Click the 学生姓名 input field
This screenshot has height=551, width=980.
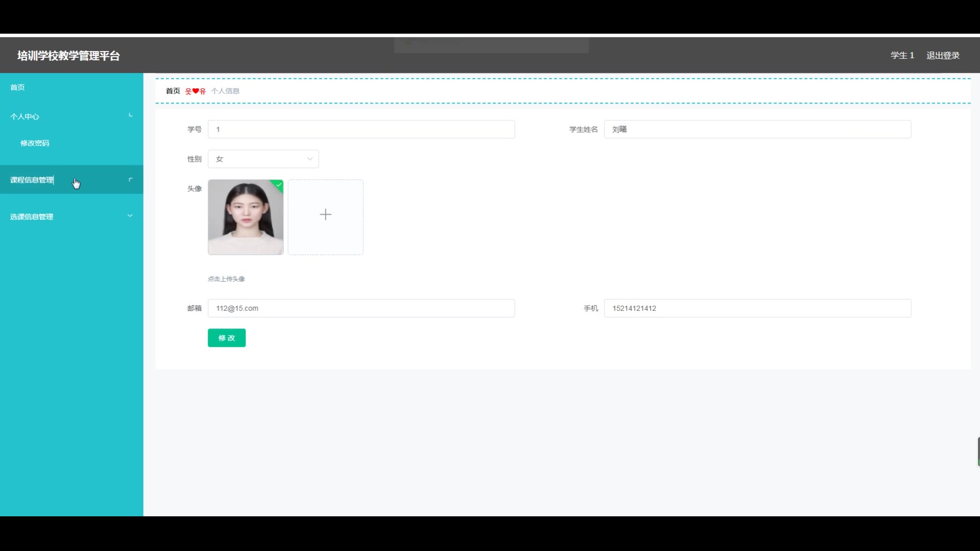[x=757, y=130]
